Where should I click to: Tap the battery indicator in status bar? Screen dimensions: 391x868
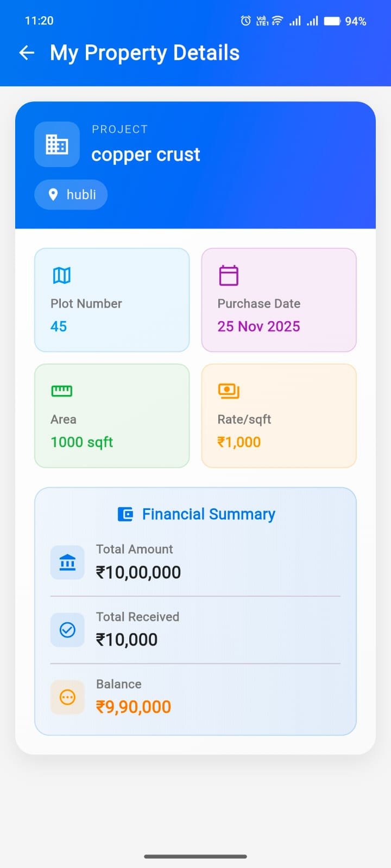332,21
